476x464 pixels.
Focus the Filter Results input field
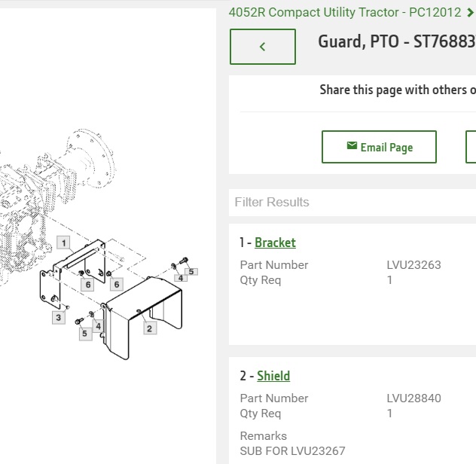click(x=352, y=202)
